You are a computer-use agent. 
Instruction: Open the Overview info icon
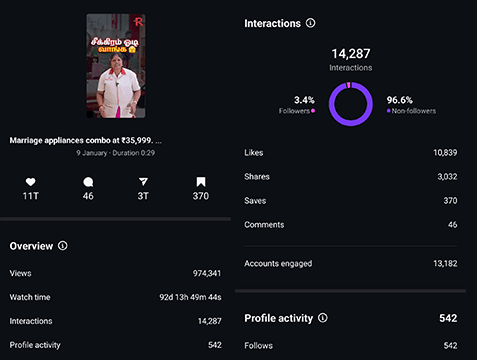(x=63, y=246)
